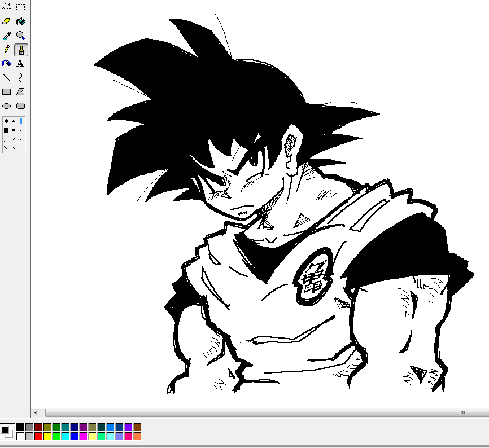This screenshot has width=489, height=448.
Task: Select the lime green swatch
Action: (x=56, y=436)
